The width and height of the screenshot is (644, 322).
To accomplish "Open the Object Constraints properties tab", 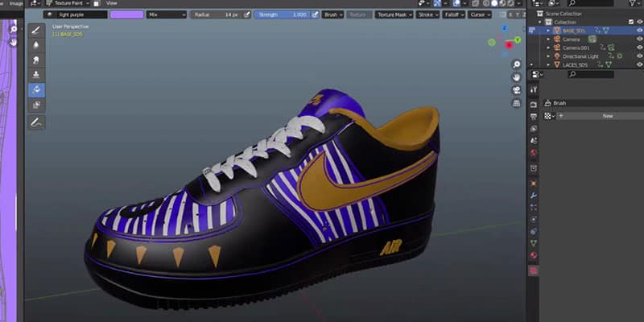I will coord(534,231).
